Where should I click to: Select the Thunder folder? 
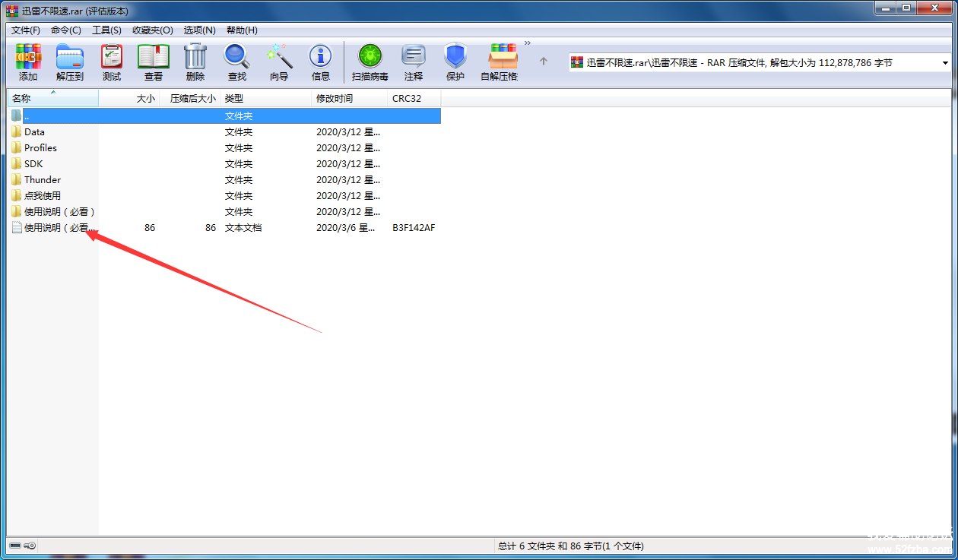[x=43, y=180]
